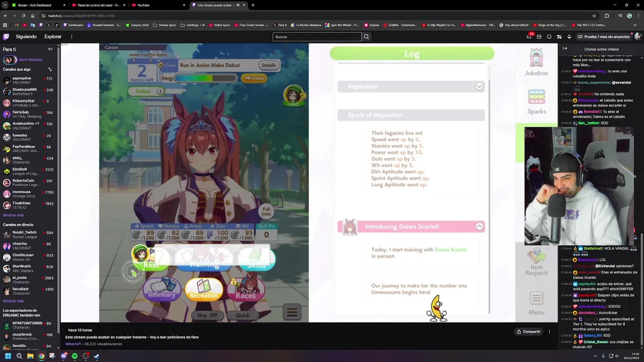
Task: Click the Abrir historias link
Action: tap(31, 59)
